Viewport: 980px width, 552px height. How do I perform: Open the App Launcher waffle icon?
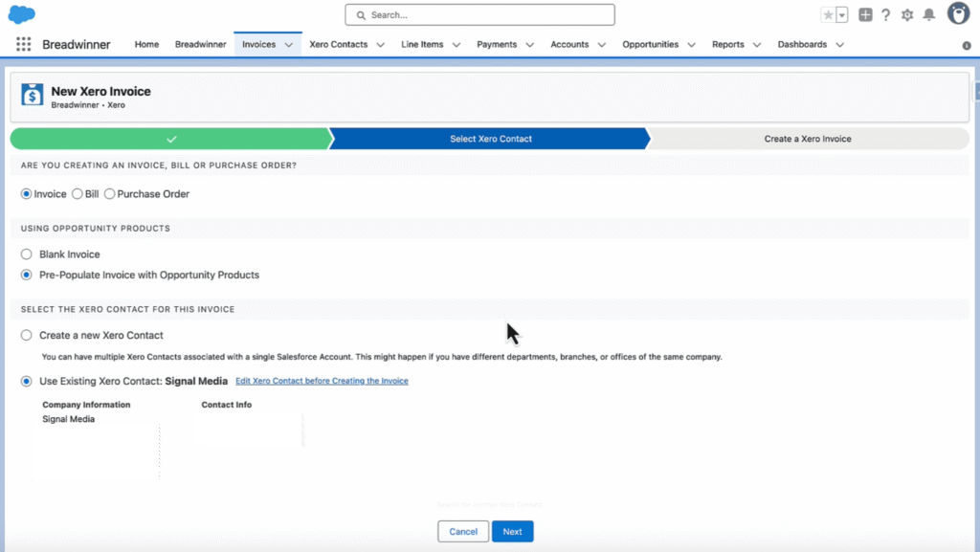point(22,43)
